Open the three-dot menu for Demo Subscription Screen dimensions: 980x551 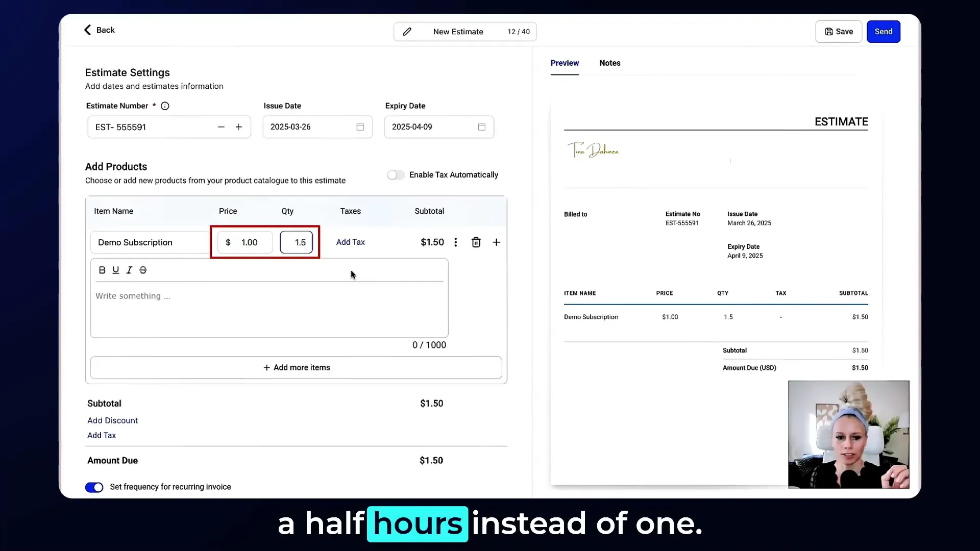tap(456, 242)
